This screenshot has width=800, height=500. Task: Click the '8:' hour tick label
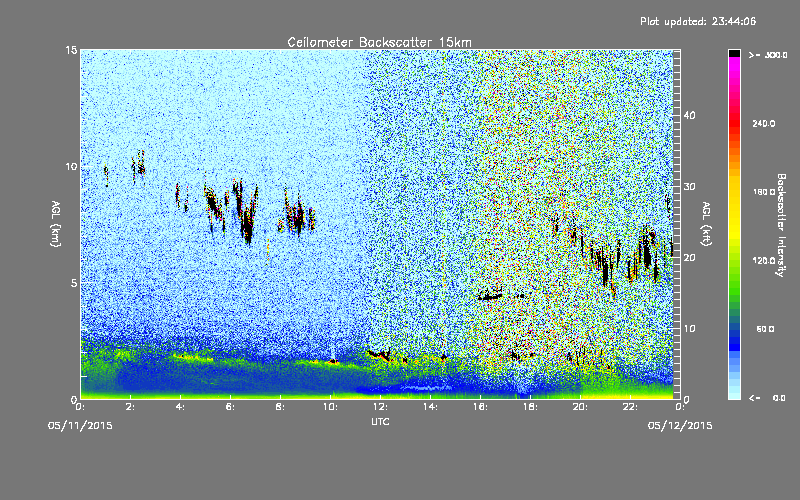point(280,407)
